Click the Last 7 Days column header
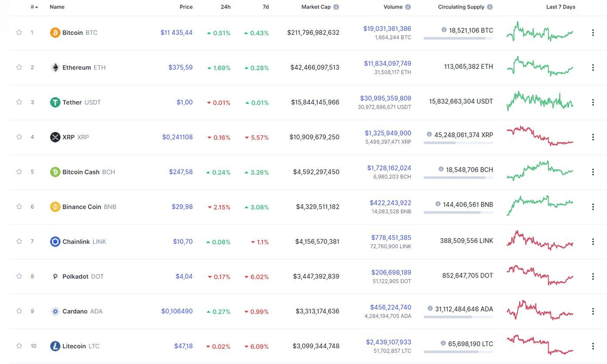The image size is (607, 364). coord(560,7)
